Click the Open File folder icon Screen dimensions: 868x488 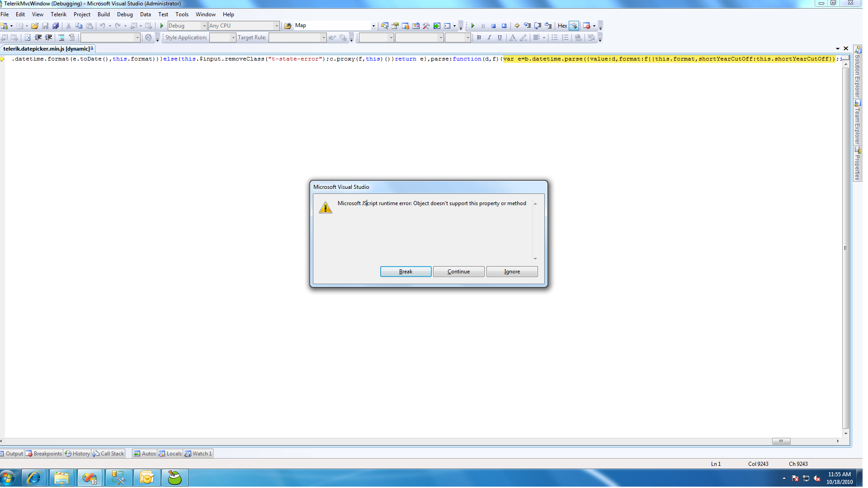(x=34, y=26)
